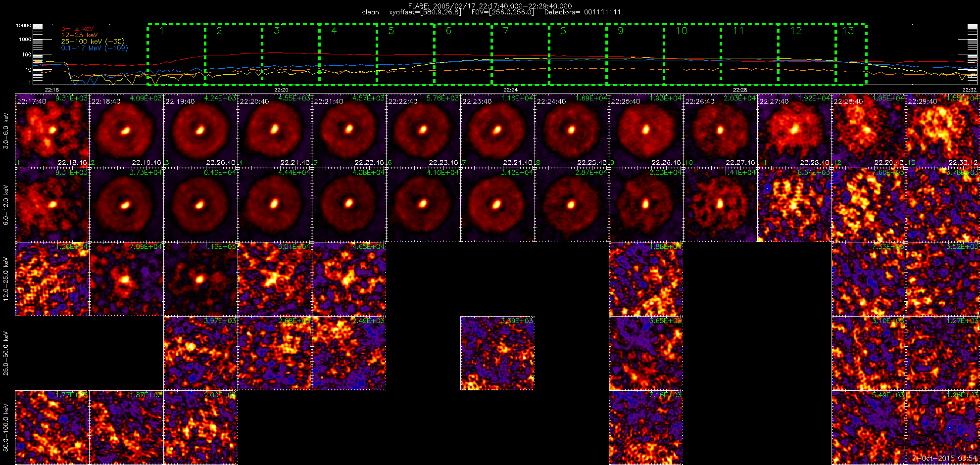Image resolution: width=980 pixels, height=465 pixels.
Task: Click the 3.0-6.0 keV image starting 22:25:40
Action: 646,131
